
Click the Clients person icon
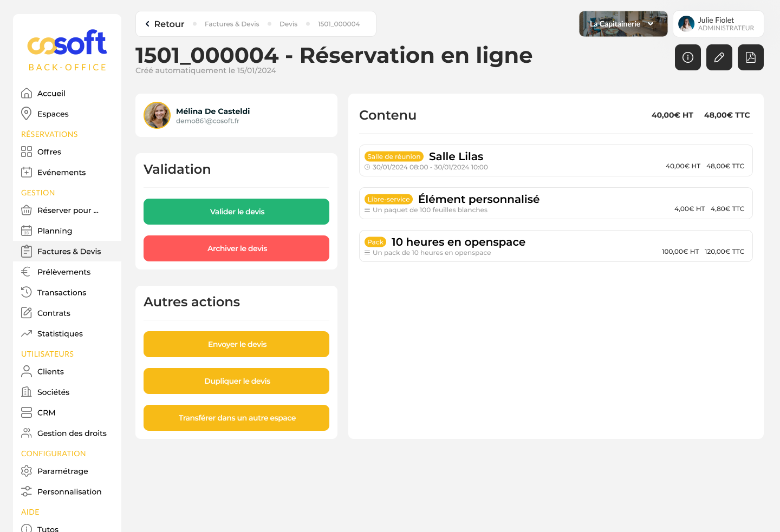[x=27, y=371]
